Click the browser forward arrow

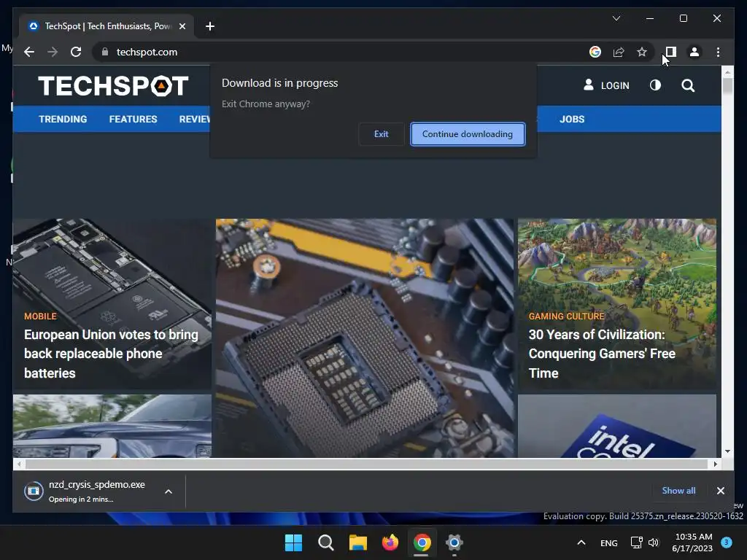coord(53,52)
